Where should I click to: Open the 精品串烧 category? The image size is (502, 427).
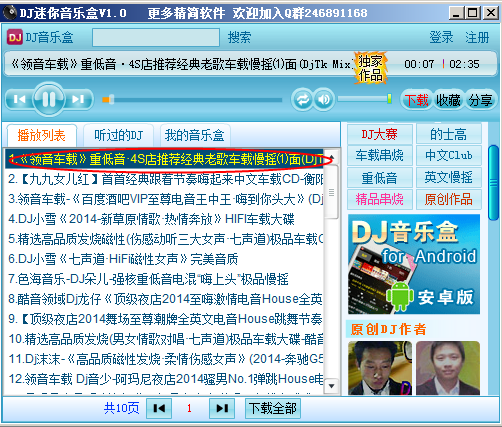click(x=380, y=199)
